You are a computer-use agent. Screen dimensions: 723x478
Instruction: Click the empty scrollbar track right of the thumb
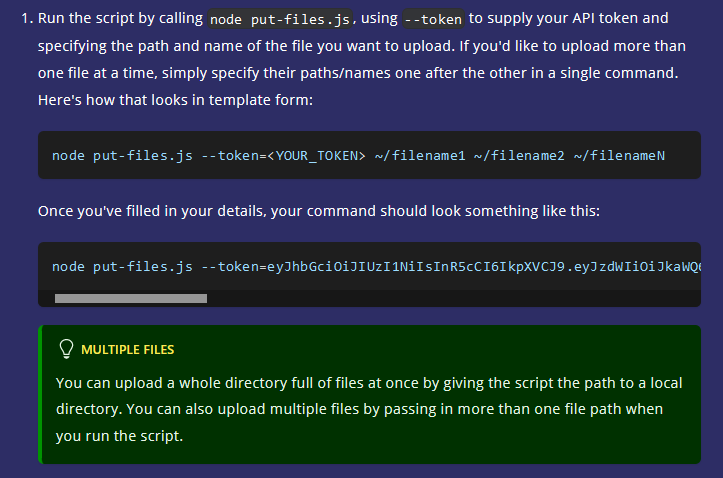[x=450, y=298]
